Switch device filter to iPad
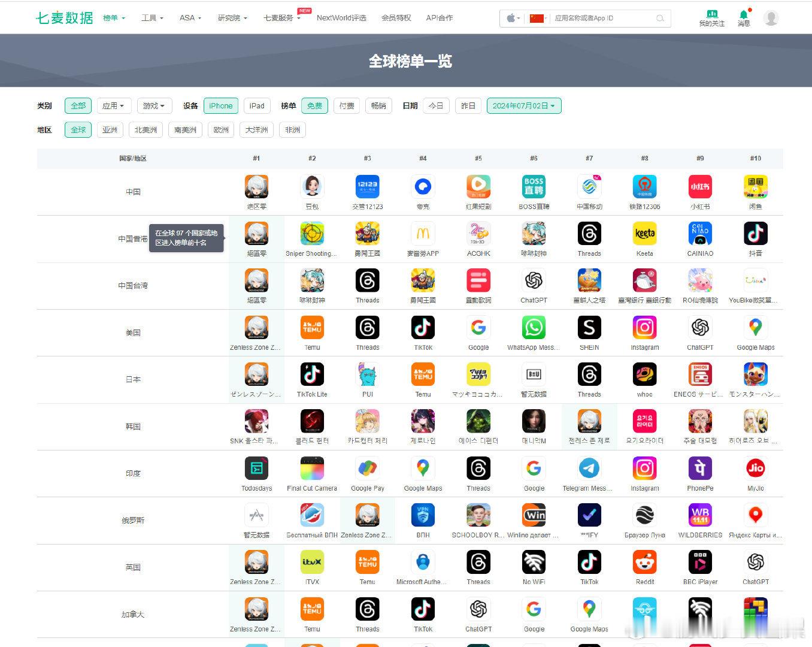 (x=257, y=105)
